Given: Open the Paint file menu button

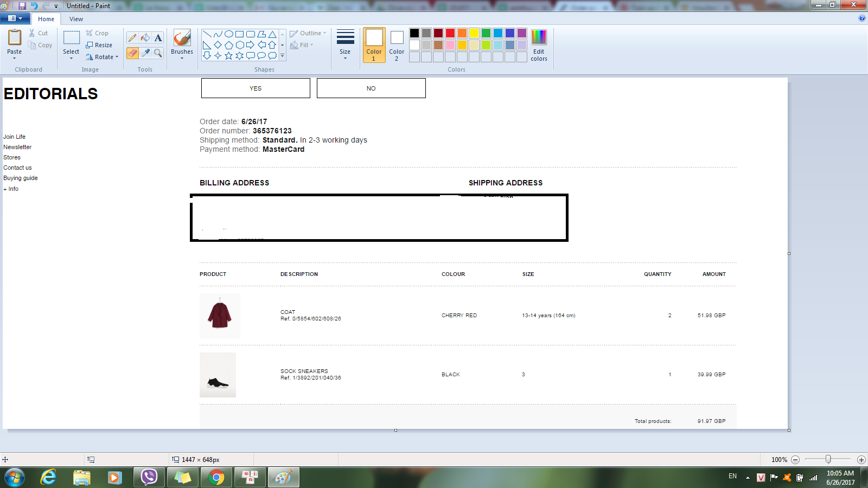Looking at the screenshot, I should tap(15, 18).
